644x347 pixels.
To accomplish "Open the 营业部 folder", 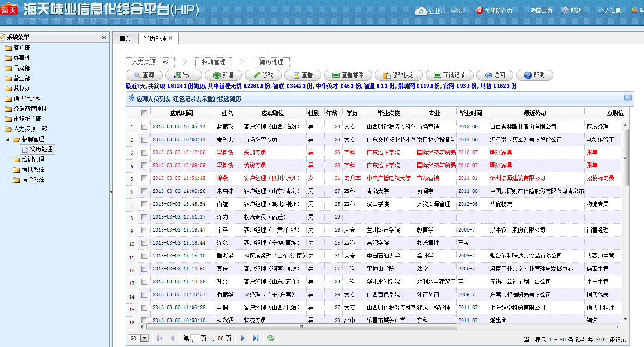I will point(18,78).
